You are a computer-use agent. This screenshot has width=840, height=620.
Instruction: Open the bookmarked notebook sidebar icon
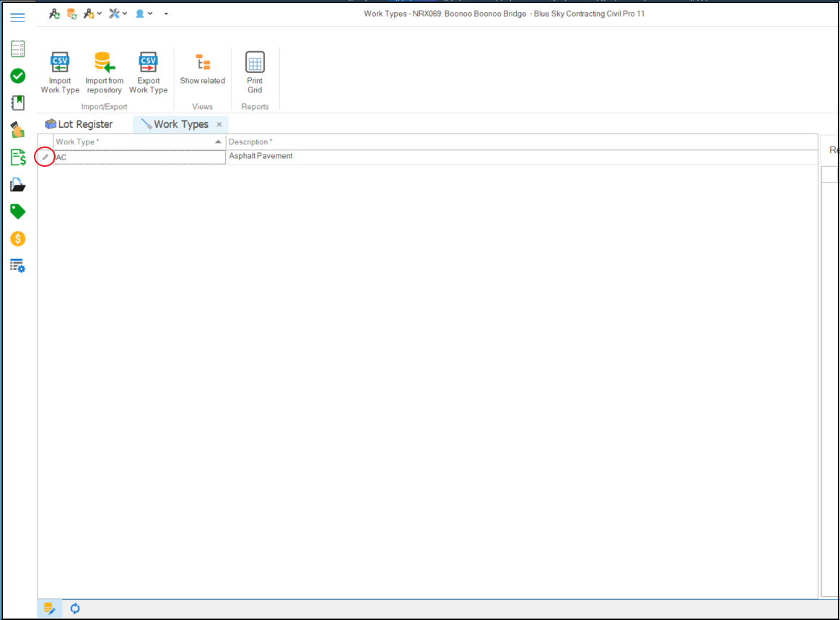[x=18, y=102]
